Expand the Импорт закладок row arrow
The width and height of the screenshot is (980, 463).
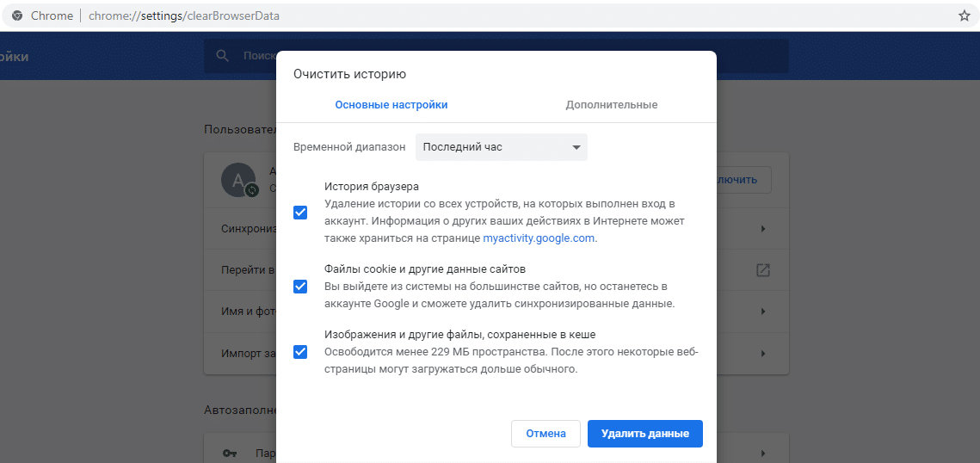coord(762,353)
